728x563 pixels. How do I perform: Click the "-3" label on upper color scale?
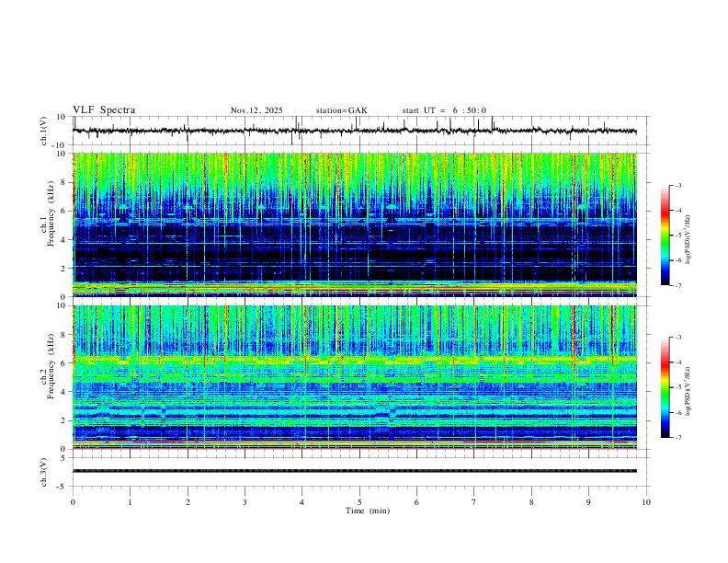pyautogui.click(x=677, y=185)
